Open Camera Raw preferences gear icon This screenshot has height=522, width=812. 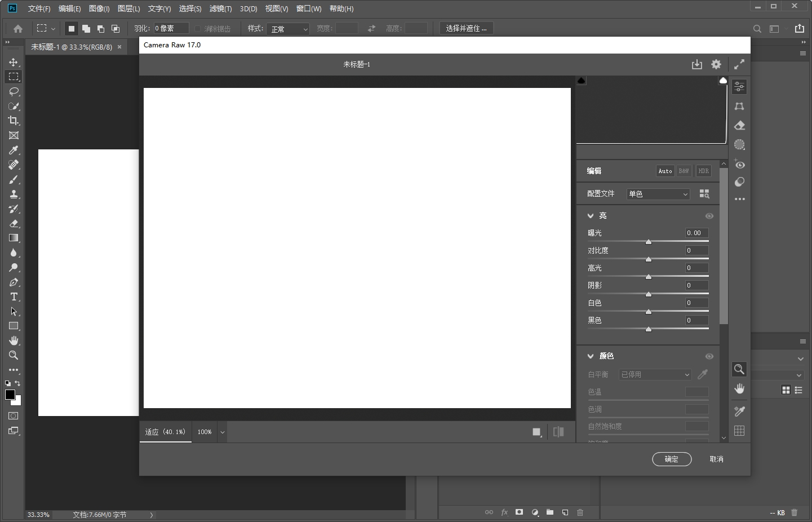click(717, 64)
